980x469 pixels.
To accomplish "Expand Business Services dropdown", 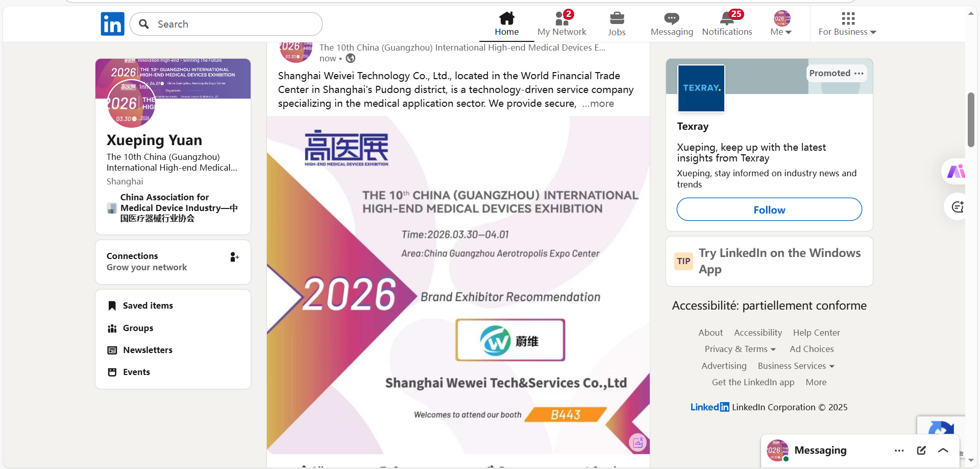I will (796, 366).
